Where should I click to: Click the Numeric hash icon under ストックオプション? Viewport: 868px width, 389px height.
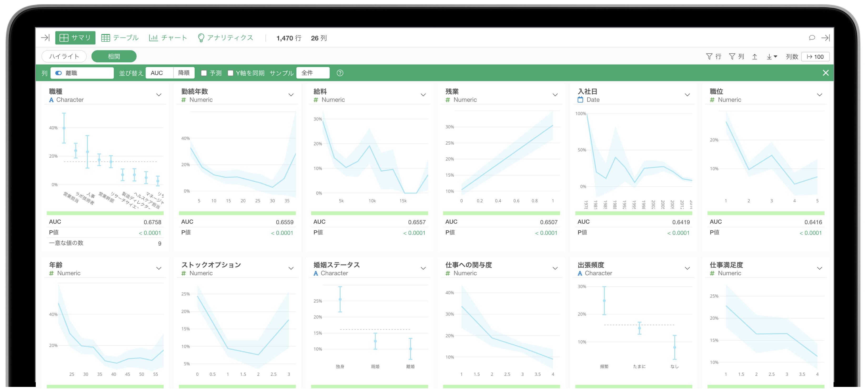pos(184,273)
